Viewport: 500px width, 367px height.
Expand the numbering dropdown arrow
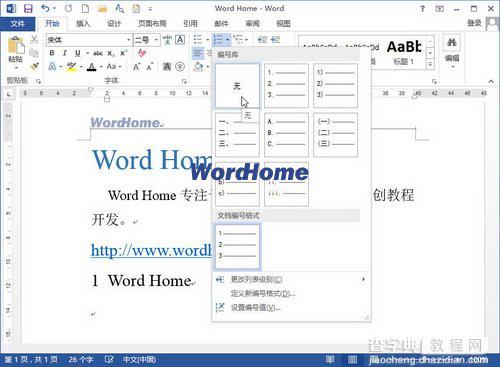click(228, 40)
